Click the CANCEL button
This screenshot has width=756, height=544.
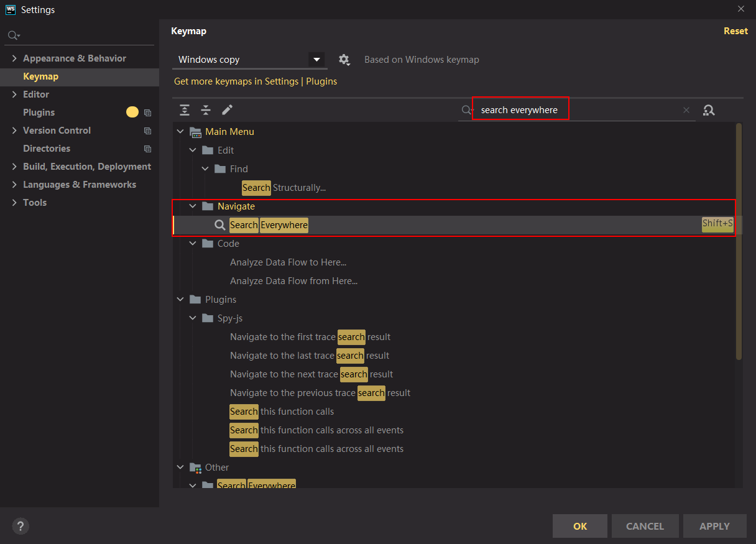click(645, 526)
